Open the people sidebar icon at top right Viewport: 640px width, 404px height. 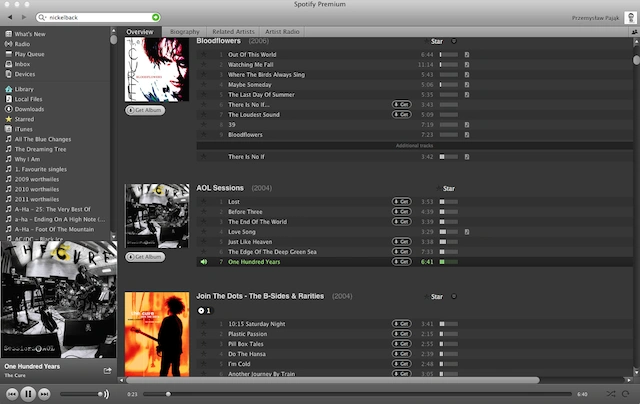click(634, 32)
